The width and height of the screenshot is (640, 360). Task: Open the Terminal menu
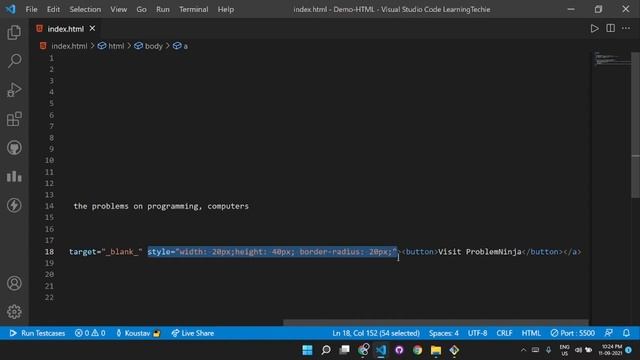coord(193,9)
